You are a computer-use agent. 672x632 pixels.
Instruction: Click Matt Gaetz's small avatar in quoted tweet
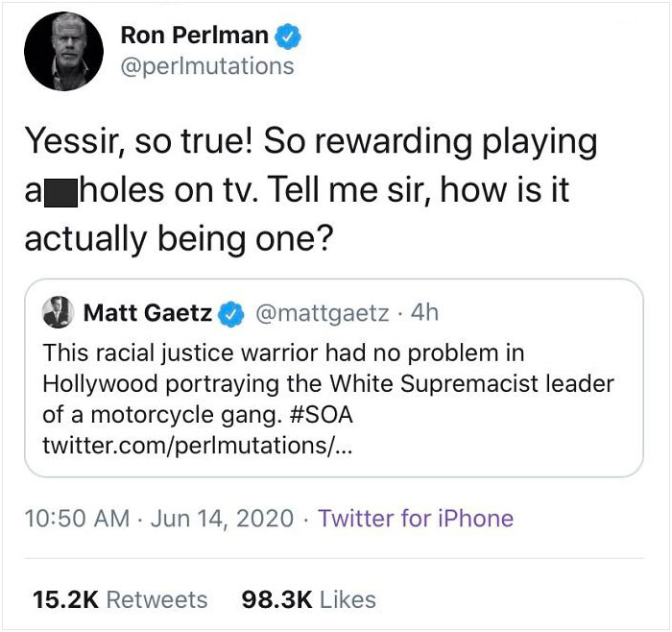pyautogui.click(x=60, y=313)
